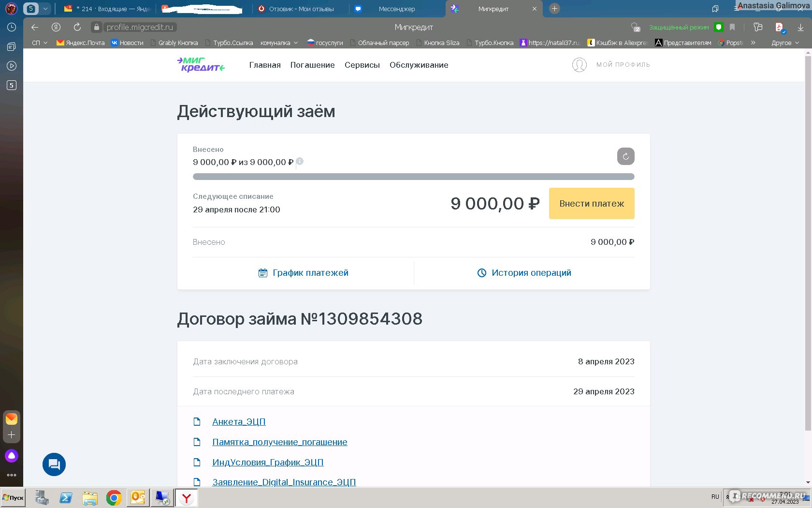This screenshot has width=812, height=508.
Task: Open Памятка_получение_погашение link
Action: click(x=280, y=442)
